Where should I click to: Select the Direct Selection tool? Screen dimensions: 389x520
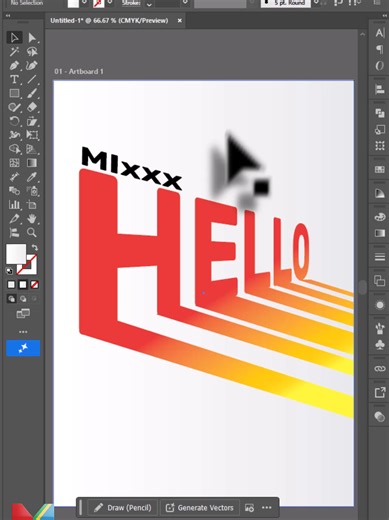point(32,38)
